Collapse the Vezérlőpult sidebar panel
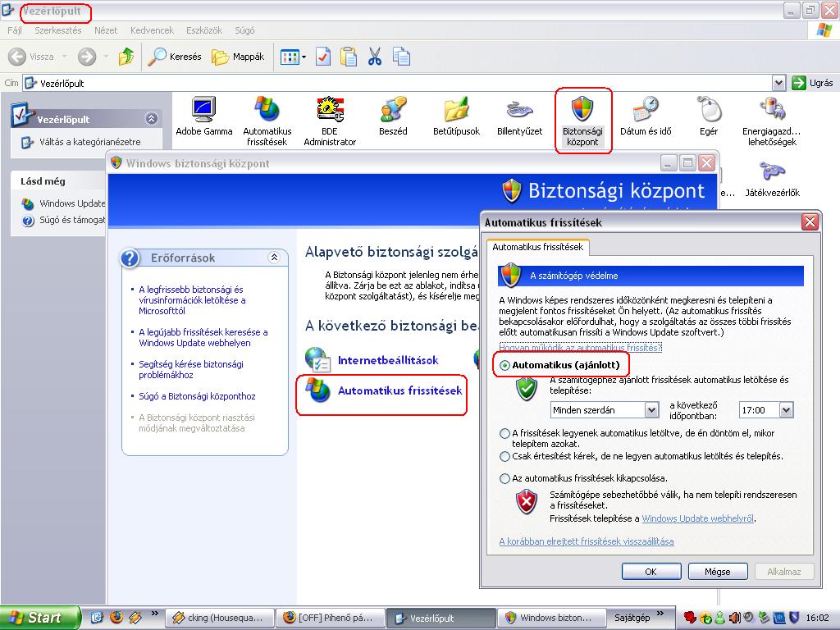 coord(152,118)
